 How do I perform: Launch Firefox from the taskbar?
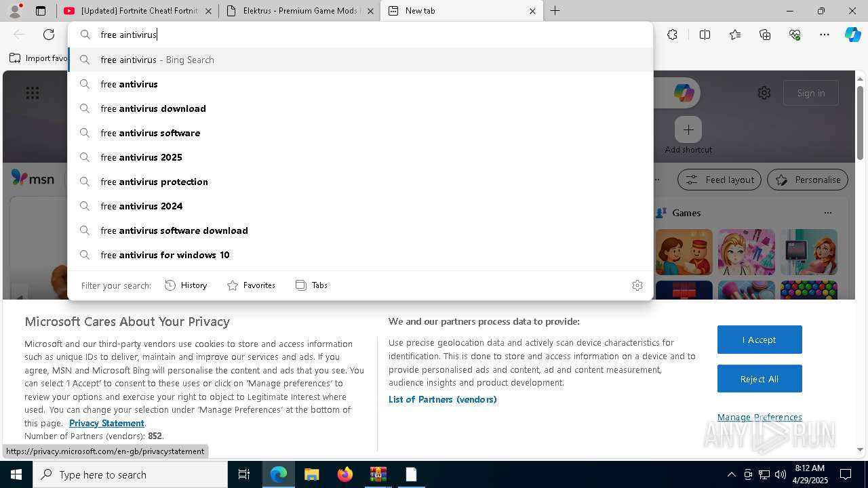[x=345, y=474]
